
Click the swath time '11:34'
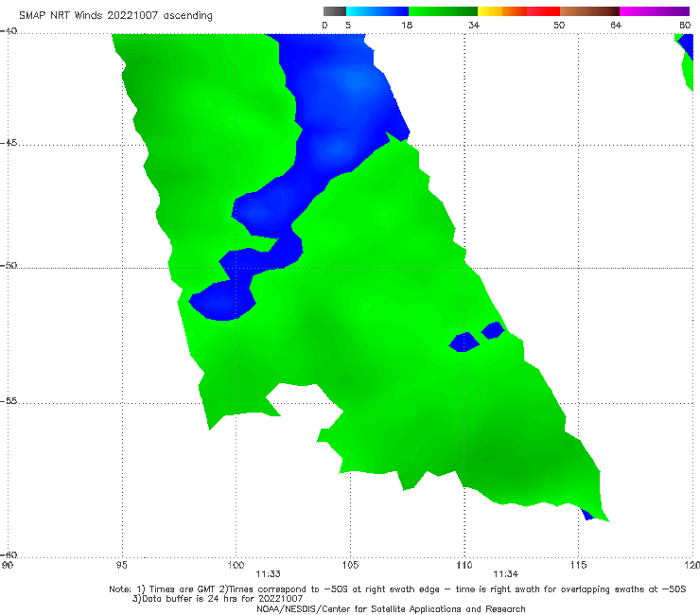[505, 574]
